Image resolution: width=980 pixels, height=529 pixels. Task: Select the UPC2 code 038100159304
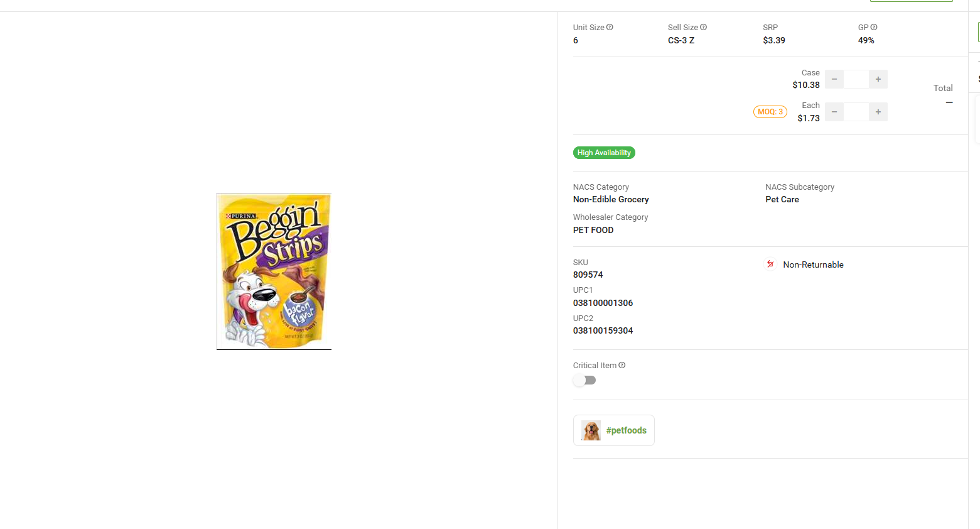pyautogui.click(x=603, y=330)
